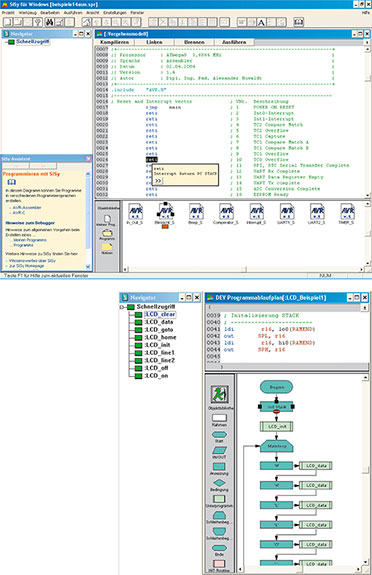
Task: Select the Beep_S AVR file icon
Action: (x=196, y=213)
